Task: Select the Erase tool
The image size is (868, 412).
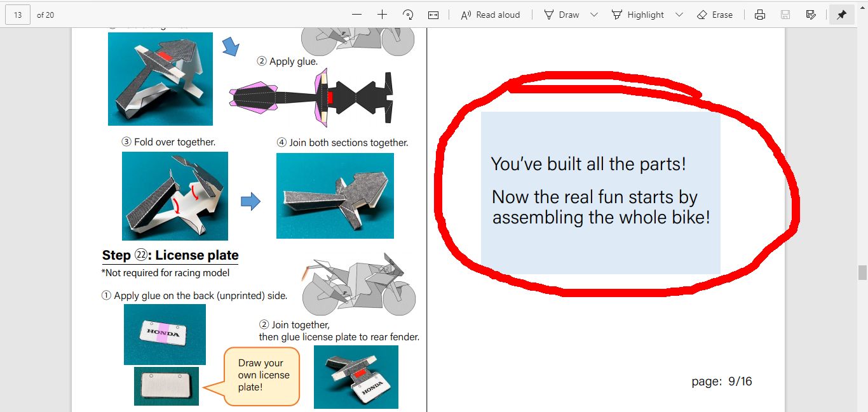Action: click(715, 15)
